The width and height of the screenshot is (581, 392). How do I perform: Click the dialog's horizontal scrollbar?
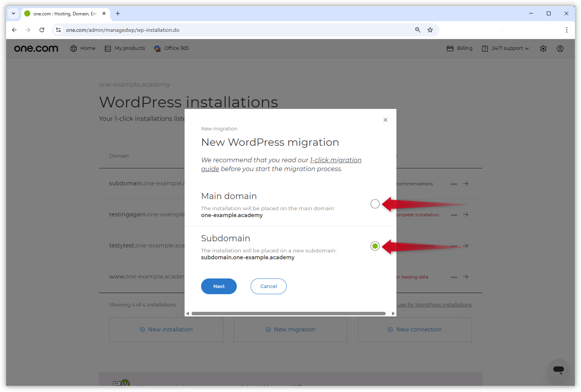point(288,313)
